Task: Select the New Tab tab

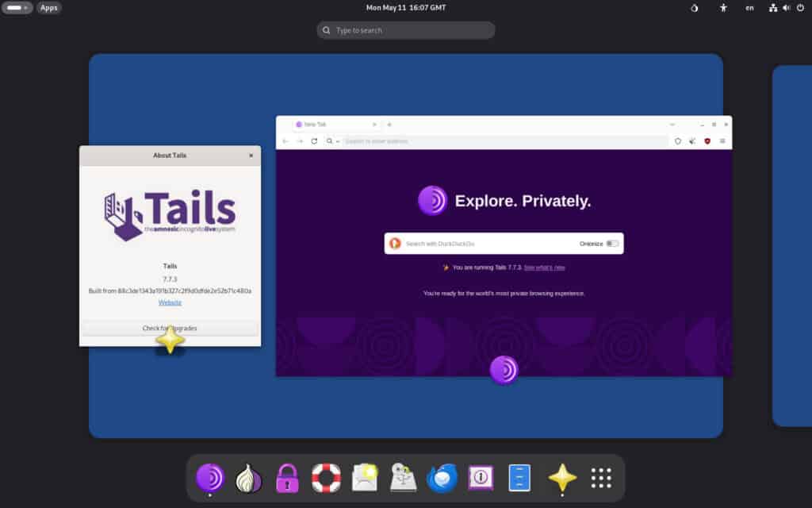Action: (336, 125)
